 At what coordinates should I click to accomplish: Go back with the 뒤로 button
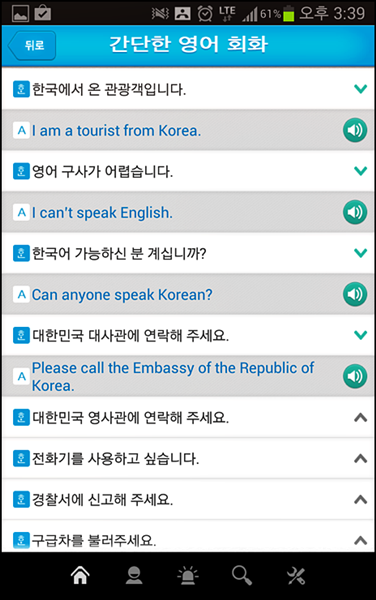[32, 46]
